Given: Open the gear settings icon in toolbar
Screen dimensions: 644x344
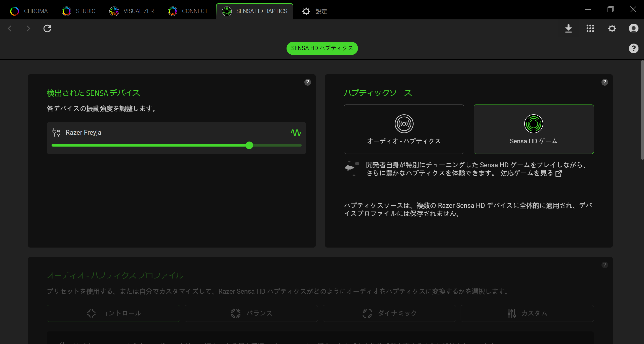Looking at the screenshot, I should point(612,28).
